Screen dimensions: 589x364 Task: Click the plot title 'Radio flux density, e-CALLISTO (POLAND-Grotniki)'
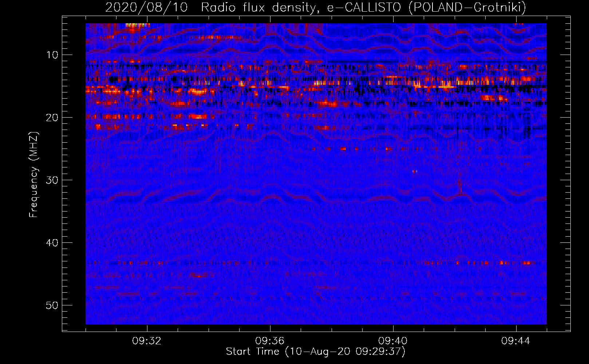[x=363, y=7]
